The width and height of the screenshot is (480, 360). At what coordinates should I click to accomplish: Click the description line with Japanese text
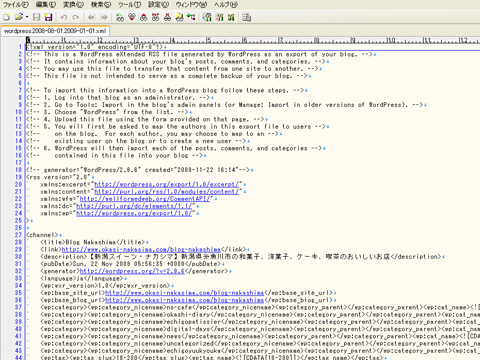click(x=241, y=257)
